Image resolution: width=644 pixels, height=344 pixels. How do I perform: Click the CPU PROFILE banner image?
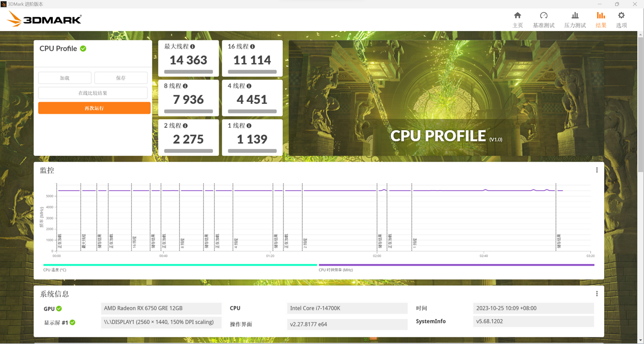point(446,98)
